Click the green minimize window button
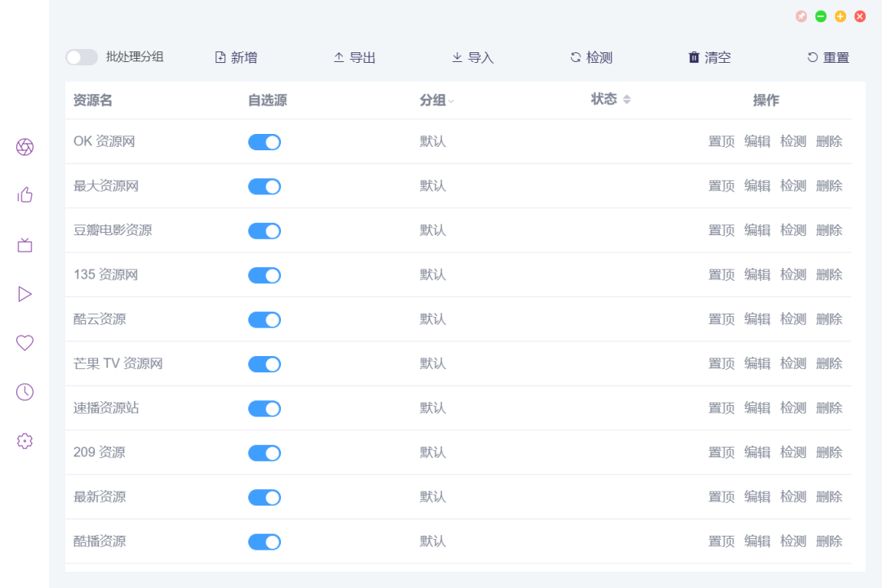This screenshot has height=588, width=882. [x=821, y=16]
